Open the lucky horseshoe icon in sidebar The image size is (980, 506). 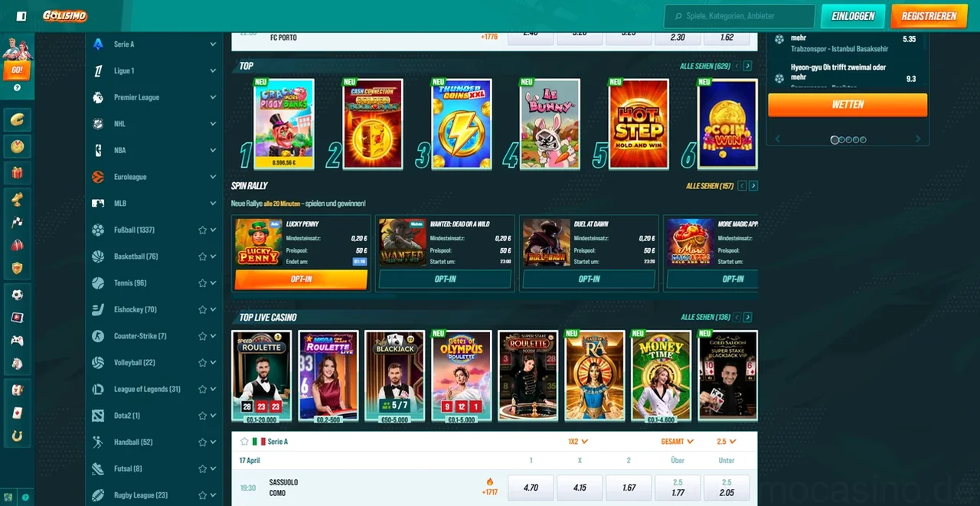click(x=17, y=436)
